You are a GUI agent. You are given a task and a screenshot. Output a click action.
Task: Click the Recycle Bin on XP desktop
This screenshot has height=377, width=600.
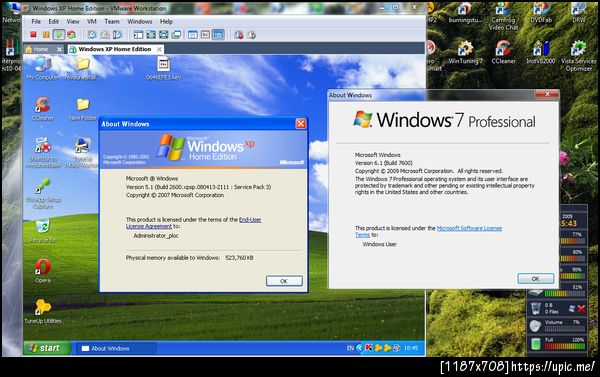click(x=42, y=231)
